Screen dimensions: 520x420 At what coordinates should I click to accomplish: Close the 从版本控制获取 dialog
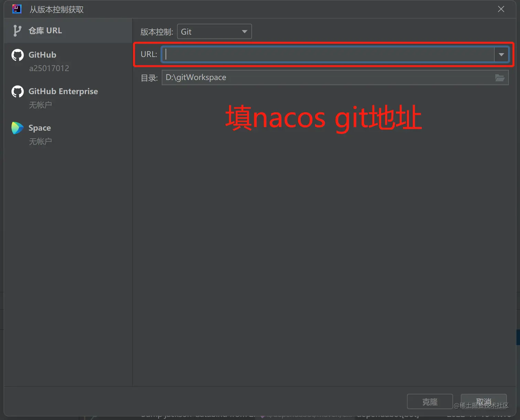click(501, 9)
